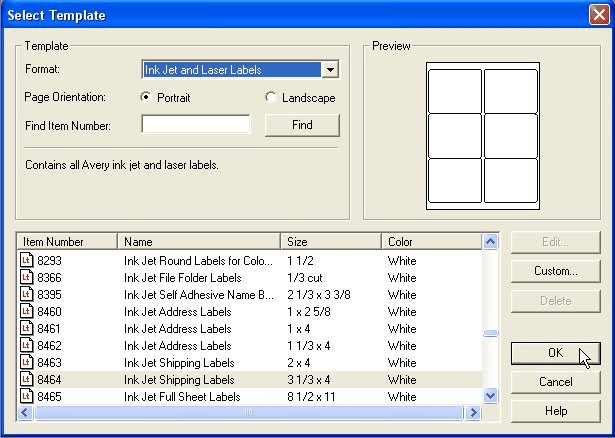The height and width of the screenshot is (438, 615).
Task: Click the Name column header
Action: tap(199, 241)
